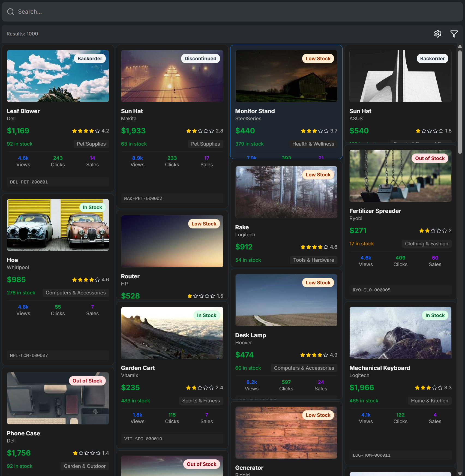Click the Discontinued badge on Sun Hat
The image size is (465, 476).
tap(200, 59)
